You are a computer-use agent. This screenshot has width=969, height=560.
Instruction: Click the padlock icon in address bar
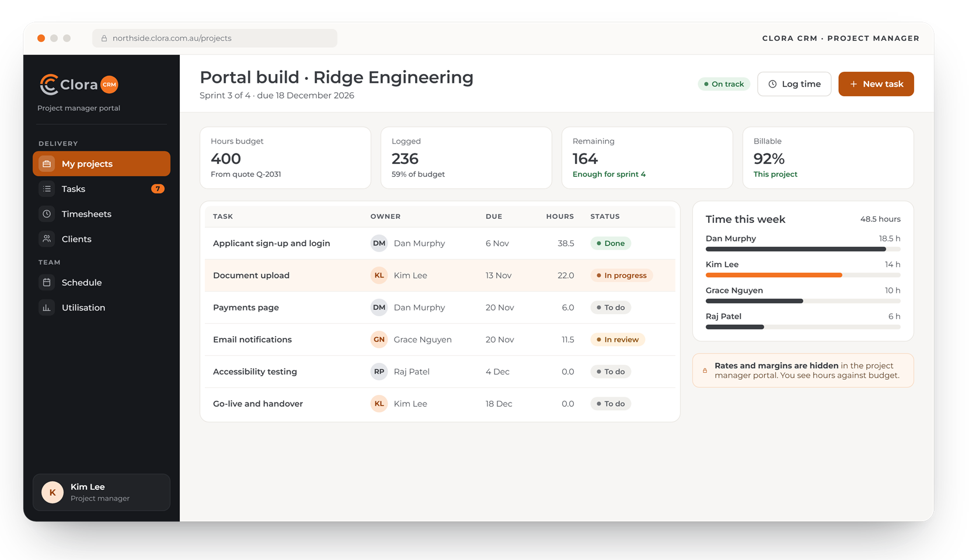[104, 38]
